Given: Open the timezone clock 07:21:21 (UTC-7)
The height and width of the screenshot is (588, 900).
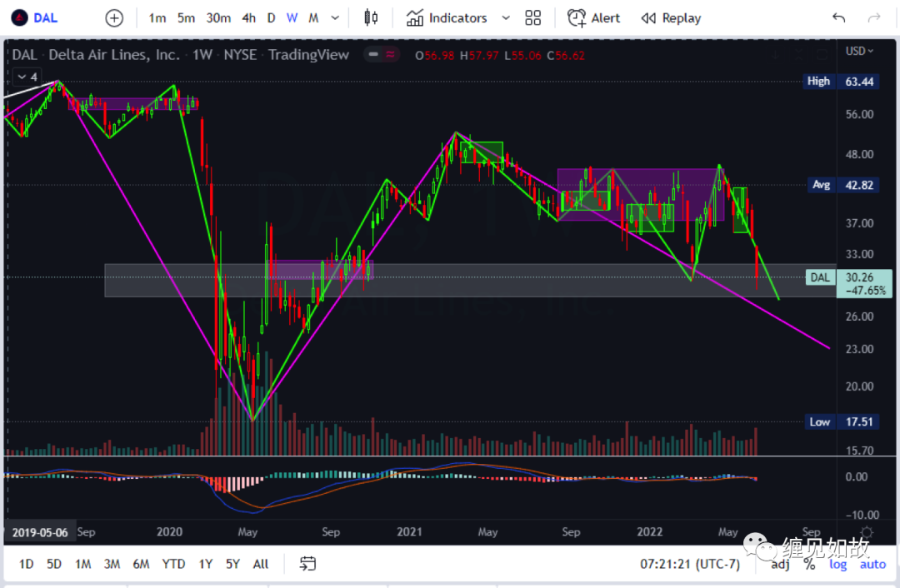Looking at the screenshot, I should coord(690,565).
